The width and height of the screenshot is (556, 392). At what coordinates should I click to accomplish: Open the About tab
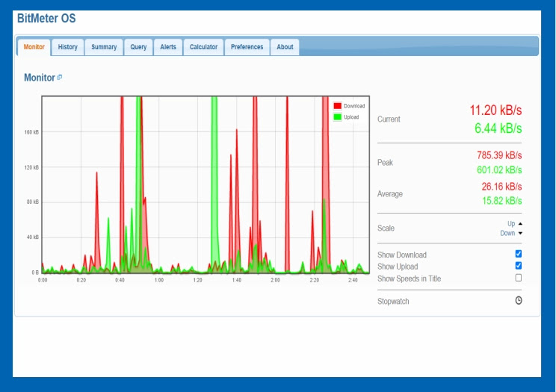(x=285, y=47)
